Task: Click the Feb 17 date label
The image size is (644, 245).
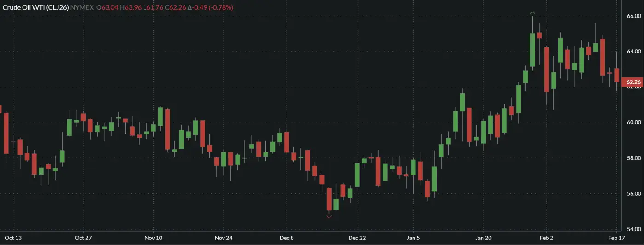Action: coord(616,238)
